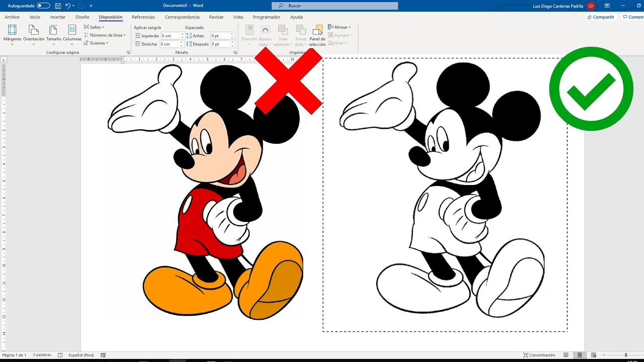Switch to the Referencias tab
The height and width of the screenshot is (362, 644).
tap(143, 17)
